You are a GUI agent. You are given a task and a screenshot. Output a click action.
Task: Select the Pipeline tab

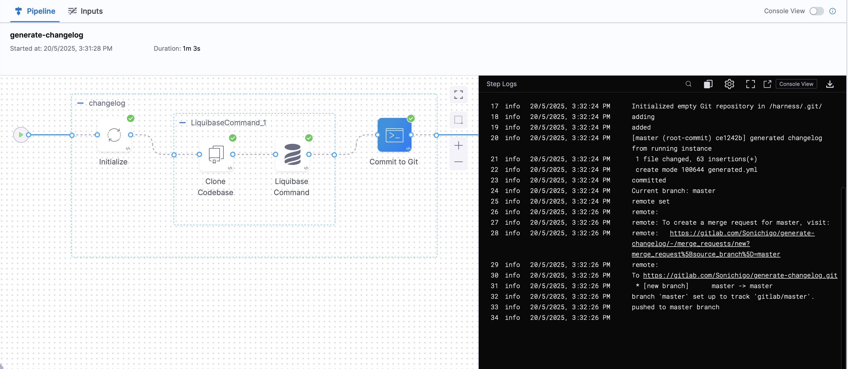click(x=35, y=11)
